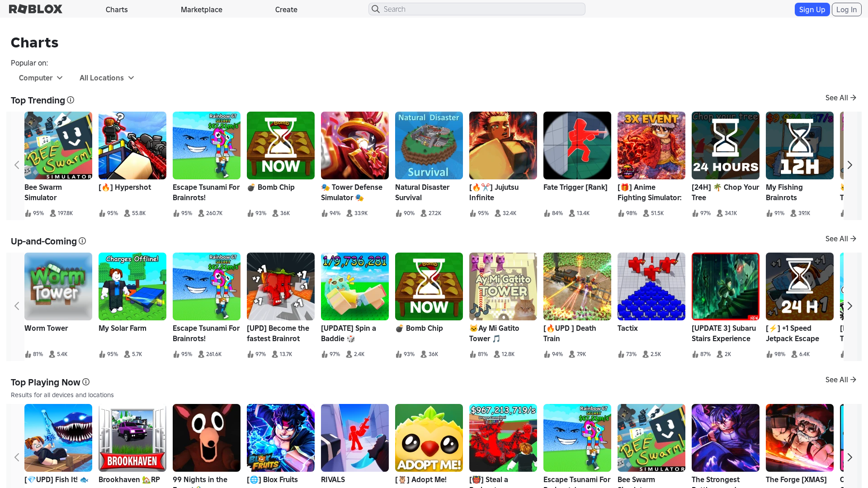This screenshot has height=488, width=868.
Task: Click the search magnifier icon
Action: click(x=375, y=9)
